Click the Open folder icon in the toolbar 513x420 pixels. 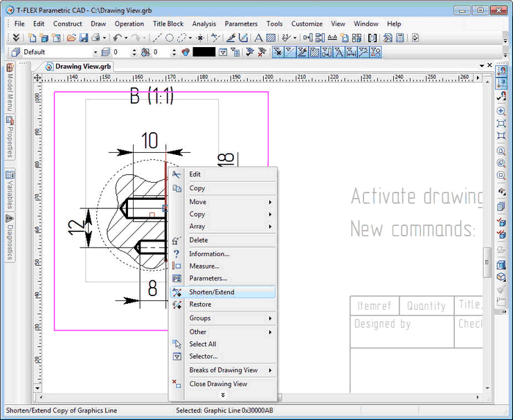pos(71,37)
